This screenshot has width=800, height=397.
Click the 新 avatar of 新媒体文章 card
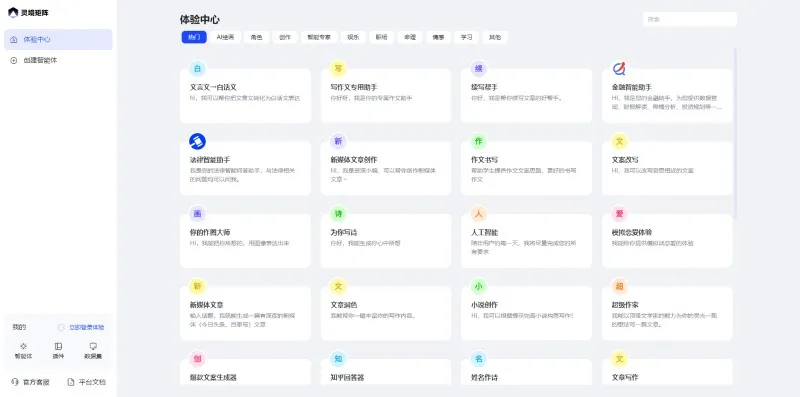pyautogui.click(x=197, y=286)
